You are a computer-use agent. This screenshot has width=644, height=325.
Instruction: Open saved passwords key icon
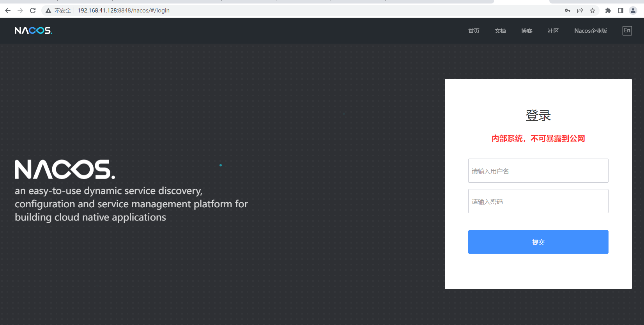[x=568, y=11]
